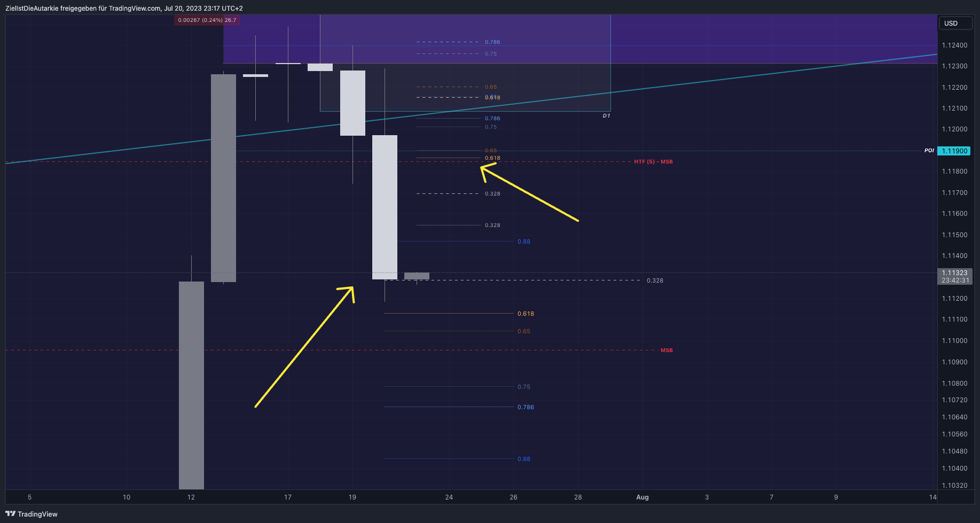Select the POI price tag 1.11900
980x523 pixels.
(954, 151)
